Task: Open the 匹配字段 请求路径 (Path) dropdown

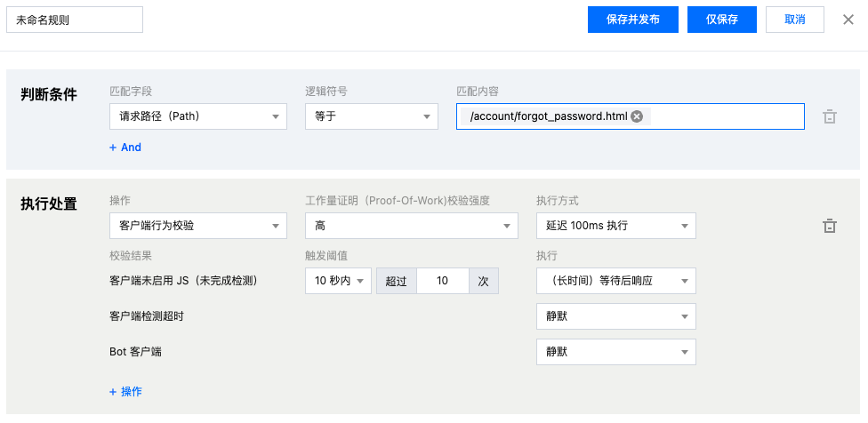Action: [x=197, y=116]
